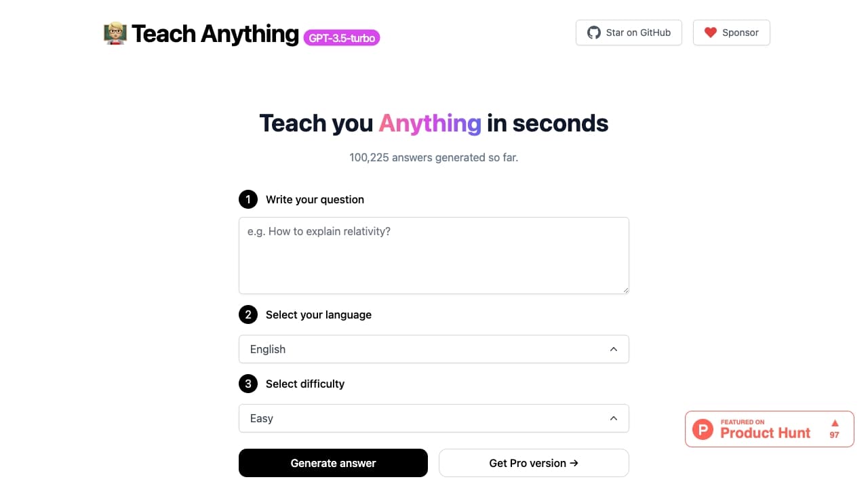Click the step 1 numbered circle
The width and height of the screenshot is (868, 488).
tap(248, 199)
